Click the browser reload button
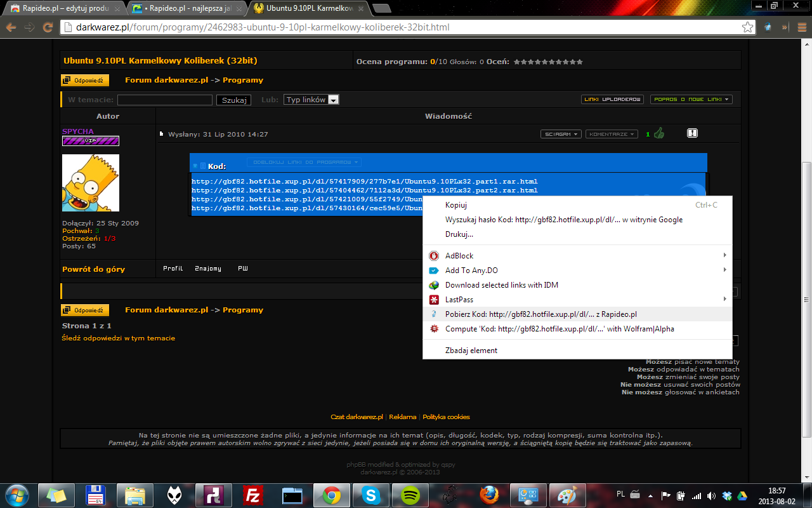The width and height of the screenshot is (812, 508). pos(47,27)
